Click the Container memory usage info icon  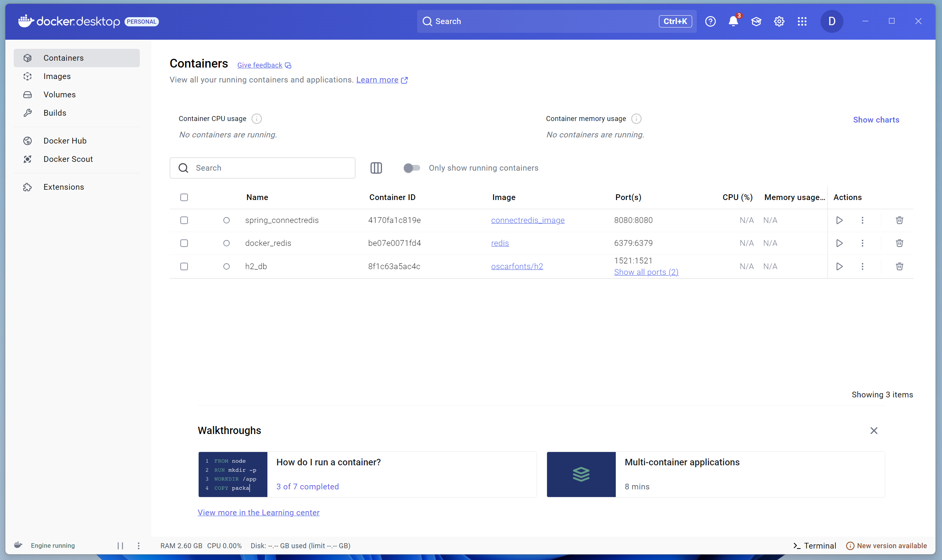(x=636, y=119)
